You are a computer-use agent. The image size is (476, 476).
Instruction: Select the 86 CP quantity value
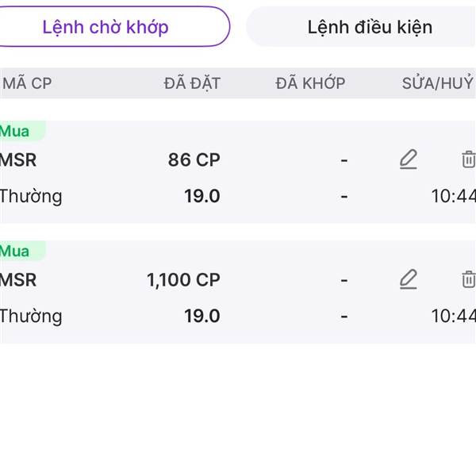click(x=194, y=159)
